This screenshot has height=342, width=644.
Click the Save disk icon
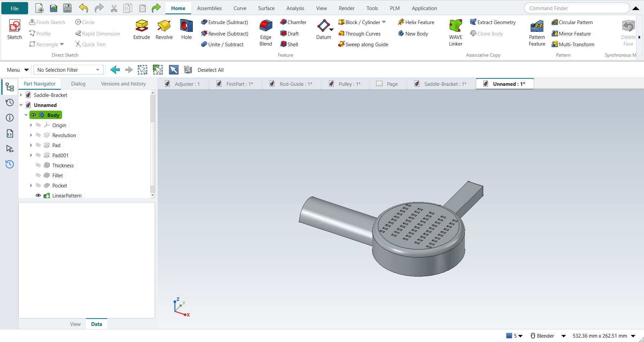click(67, 8)
